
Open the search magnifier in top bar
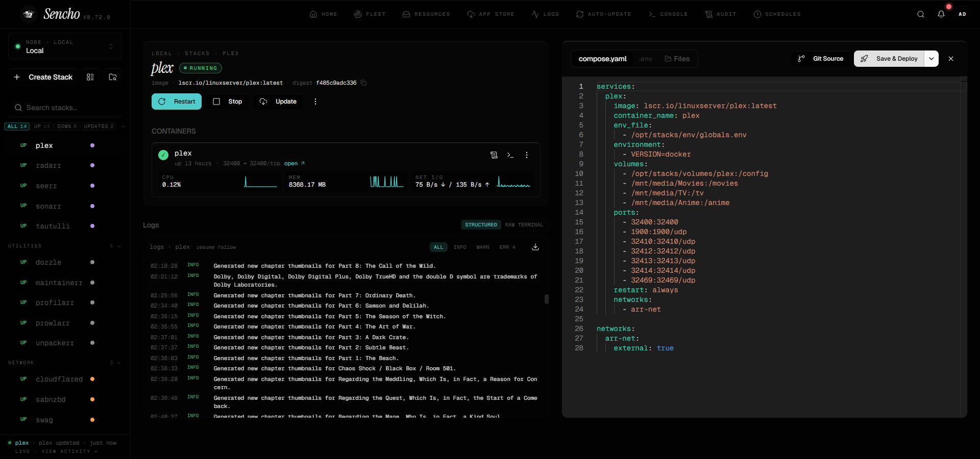pos(921,14)
